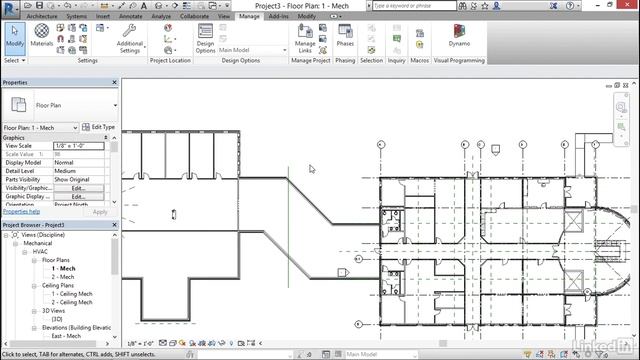Click the Location icon in Project Location panel

click(168, 28)
